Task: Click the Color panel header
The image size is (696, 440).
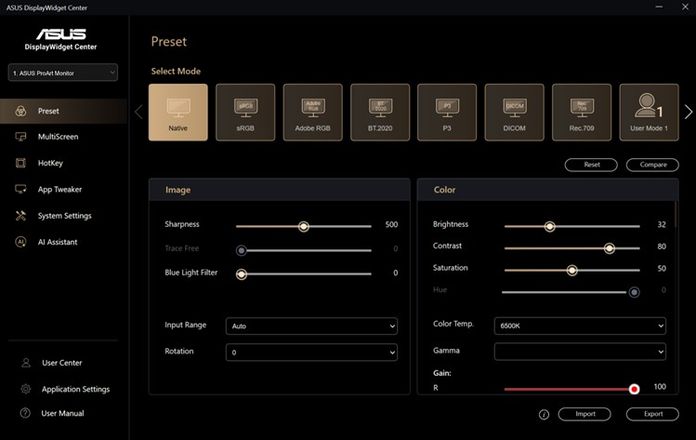Action: (548, 190)
